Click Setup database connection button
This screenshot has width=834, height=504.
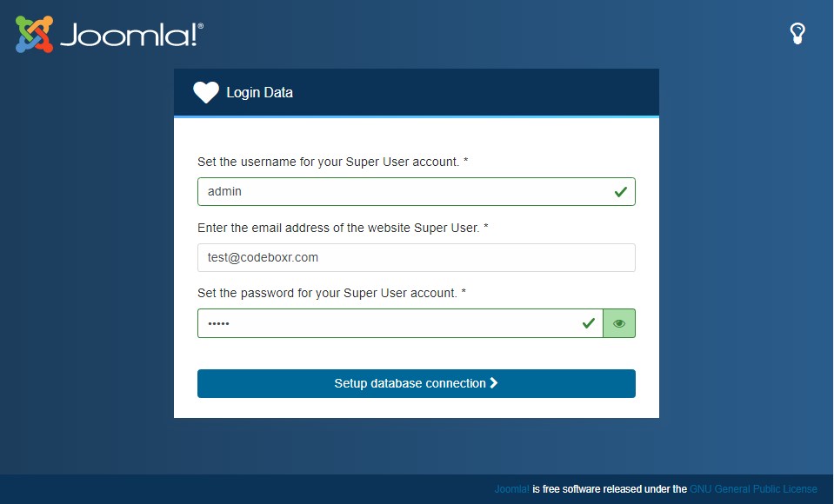[x=417, y=383]
